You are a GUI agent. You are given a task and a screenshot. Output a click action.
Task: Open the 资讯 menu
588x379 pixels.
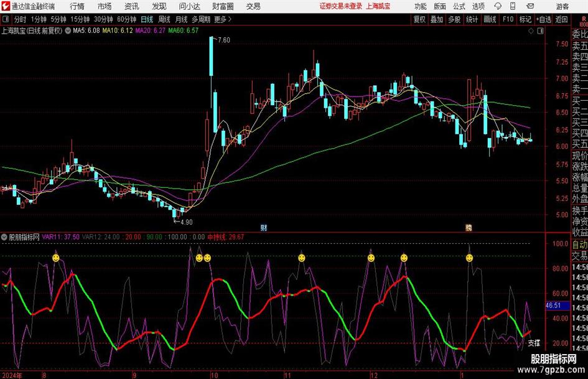click(x=132, y=6)
